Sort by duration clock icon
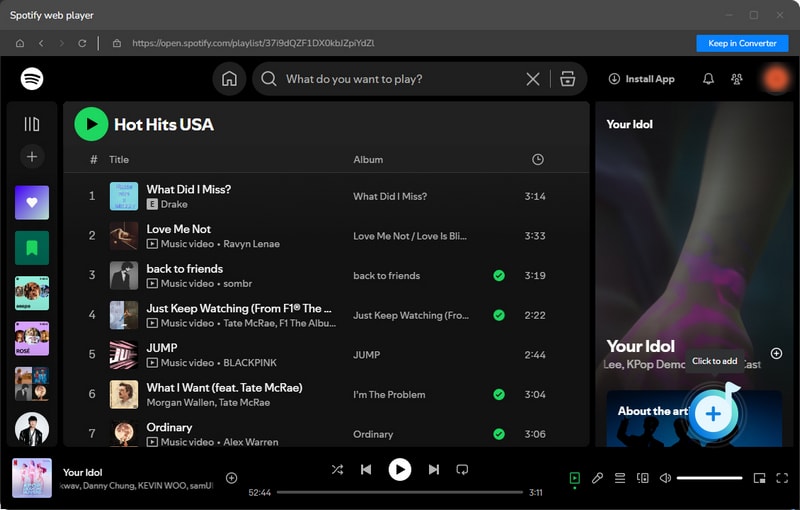The image size is (800, 510). [537, 160]
